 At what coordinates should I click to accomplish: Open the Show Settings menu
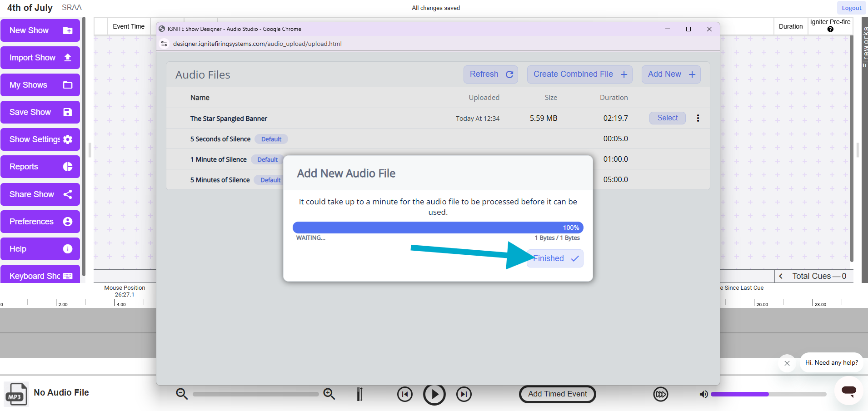(40, 139)
